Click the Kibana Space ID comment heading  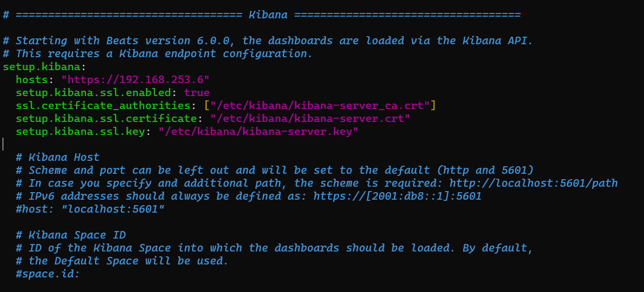click(x=71, y=235)
